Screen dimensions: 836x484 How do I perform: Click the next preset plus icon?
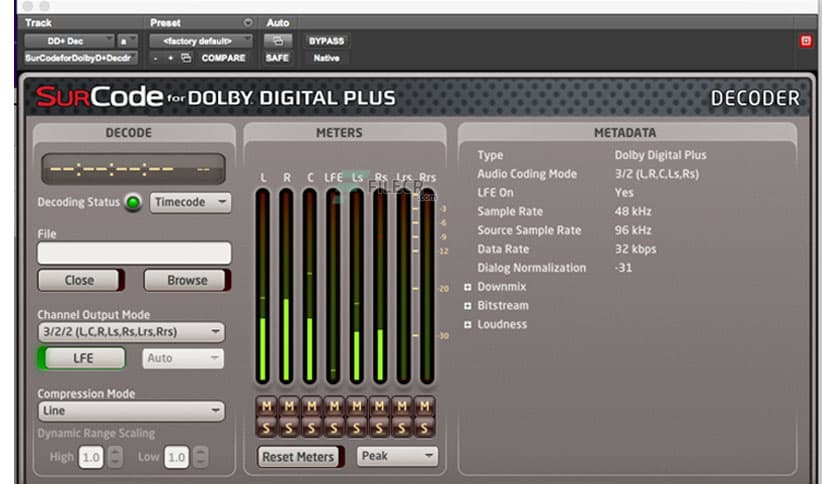click(x=171, y=58)
